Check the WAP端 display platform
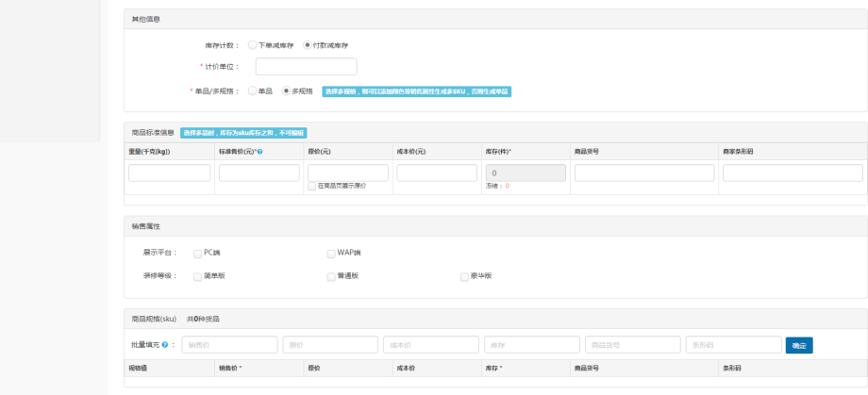Viewport: 868px width, 395px height. (x=331, y=253)
